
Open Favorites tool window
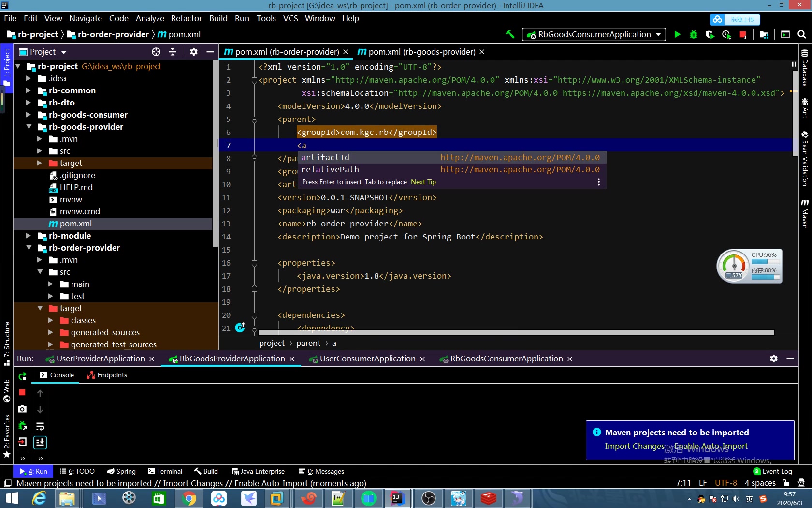coord(7,436)
